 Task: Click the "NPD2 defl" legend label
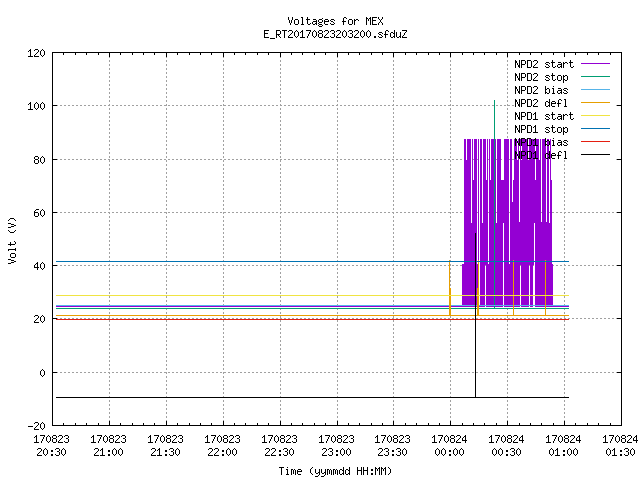tap(541, 103)
